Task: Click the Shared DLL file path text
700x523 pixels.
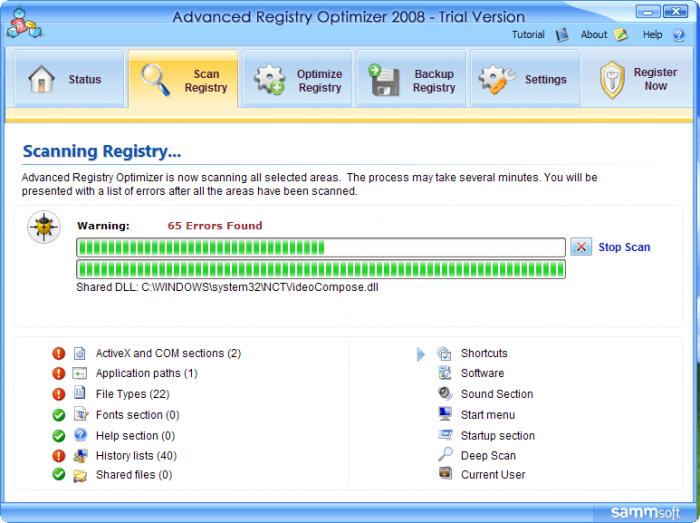Action: click(x=227, y=287)
